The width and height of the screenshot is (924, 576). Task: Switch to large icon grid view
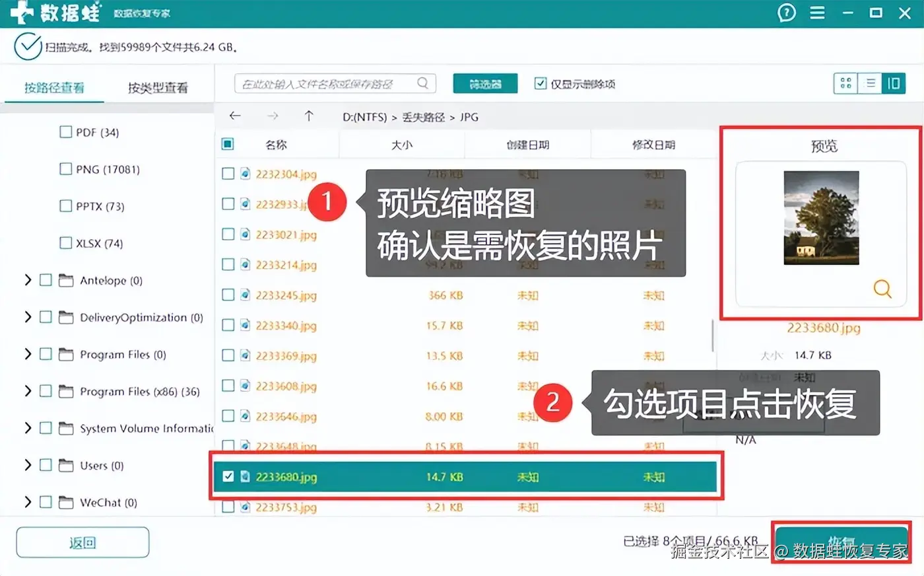[x=845, y=83]
